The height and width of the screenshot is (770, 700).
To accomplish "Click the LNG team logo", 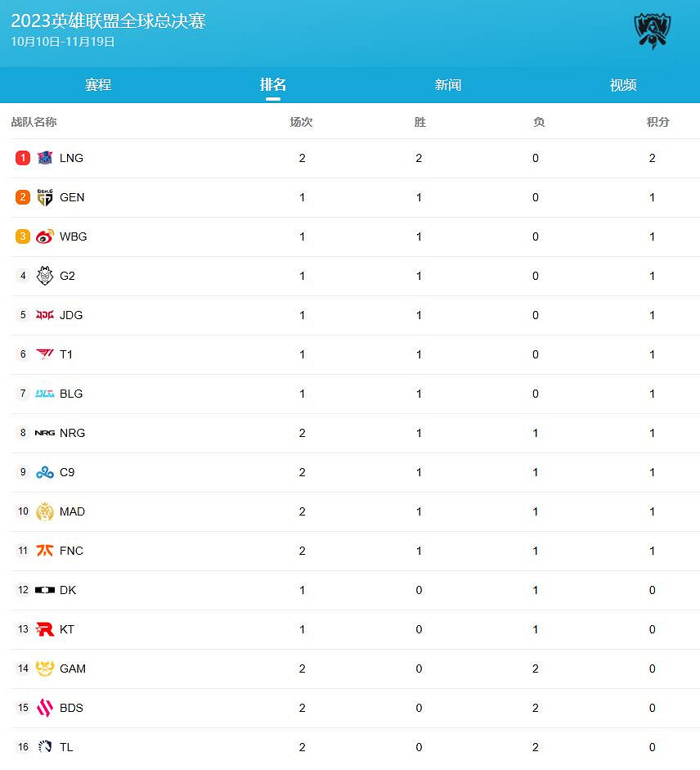I will coord(45,158).
